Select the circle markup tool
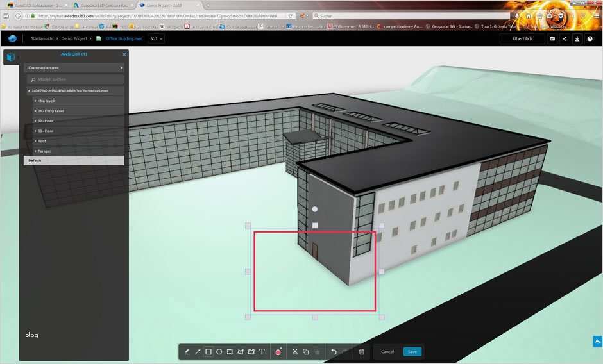This screenshot has height=364, width=603. (219, 352)
